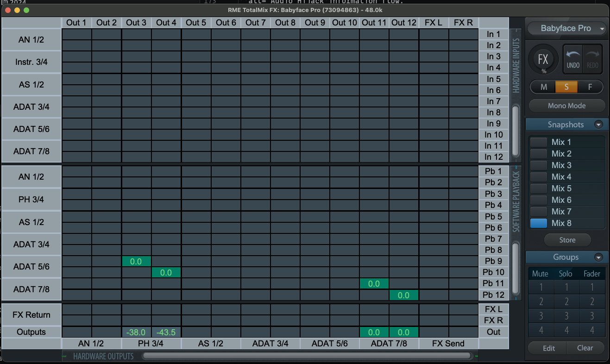Click the Pb 11 to Out 11 cell 0.0

tap(374, 284)
